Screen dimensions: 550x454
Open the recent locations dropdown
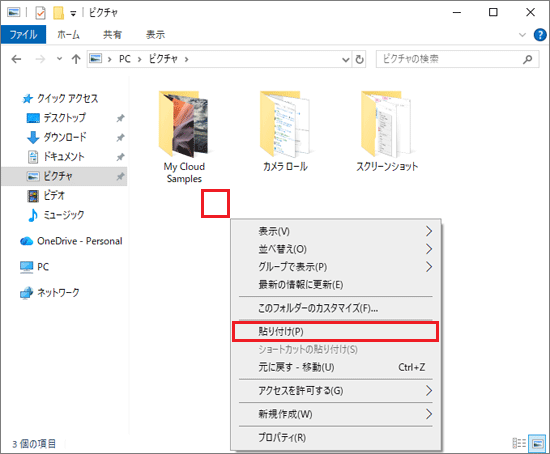pos(59,59)
